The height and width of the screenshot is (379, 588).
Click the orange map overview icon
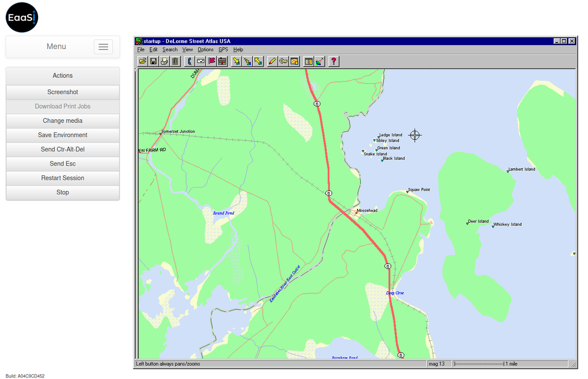(x=294, y=61)
